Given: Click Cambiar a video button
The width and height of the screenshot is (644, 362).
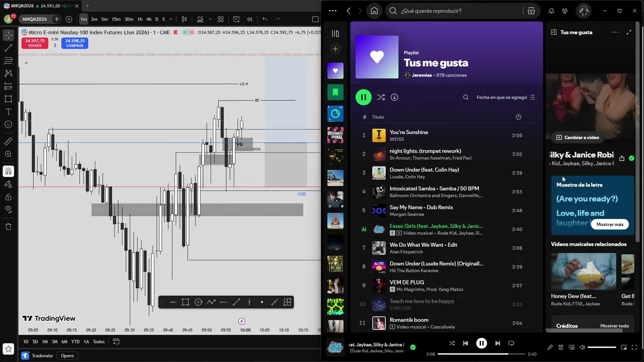Looking at the screenshot, I should [577, 137].
